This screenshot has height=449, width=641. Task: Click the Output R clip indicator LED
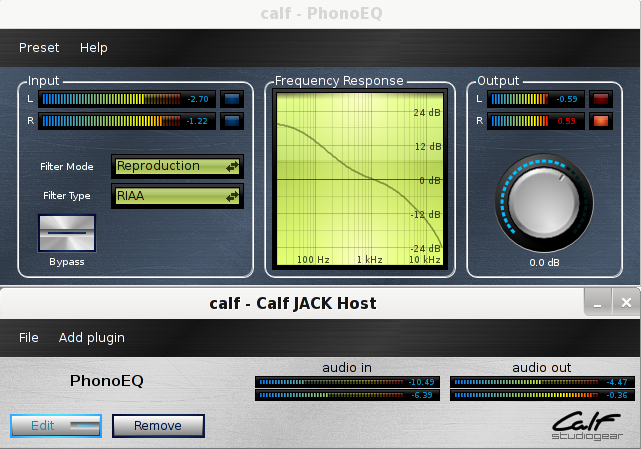(601, 121)
